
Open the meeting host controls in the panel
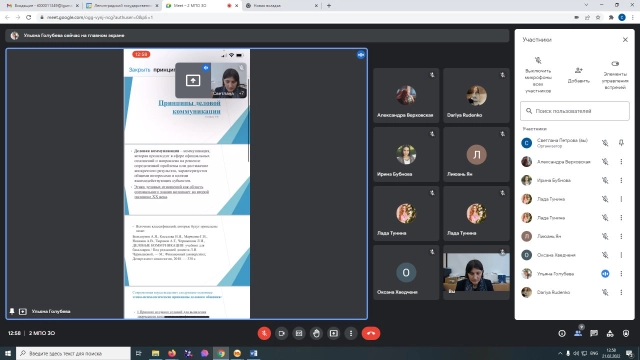tap(615, 75)
